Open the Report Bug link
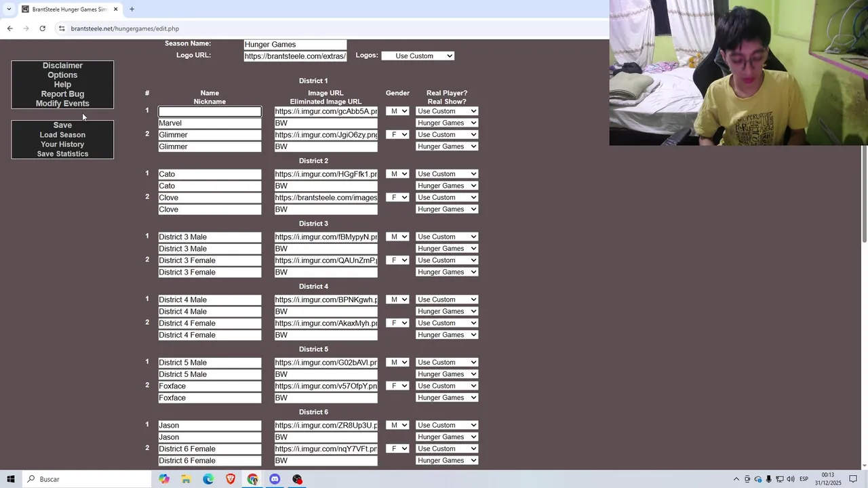868x488 pixels. [x=62, y=94]
